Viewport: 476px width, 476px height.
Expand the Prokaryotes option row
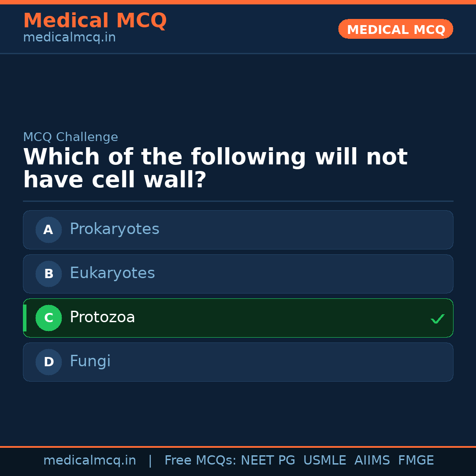[x=238, y=230]
